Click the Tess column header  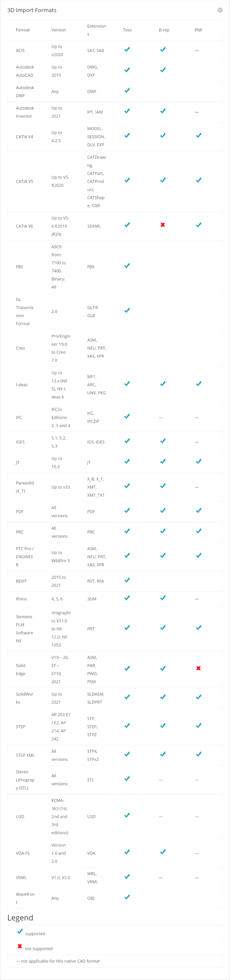[127, 30]
